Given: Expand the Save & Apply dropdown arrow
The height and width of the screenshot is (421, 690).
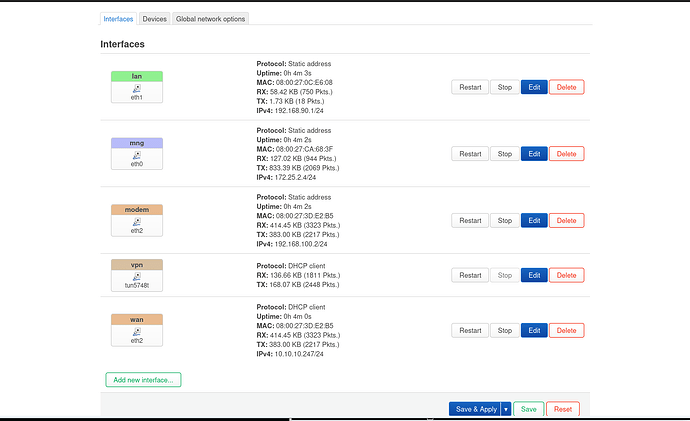Looking at the screenshot, I should click(506, 409).
